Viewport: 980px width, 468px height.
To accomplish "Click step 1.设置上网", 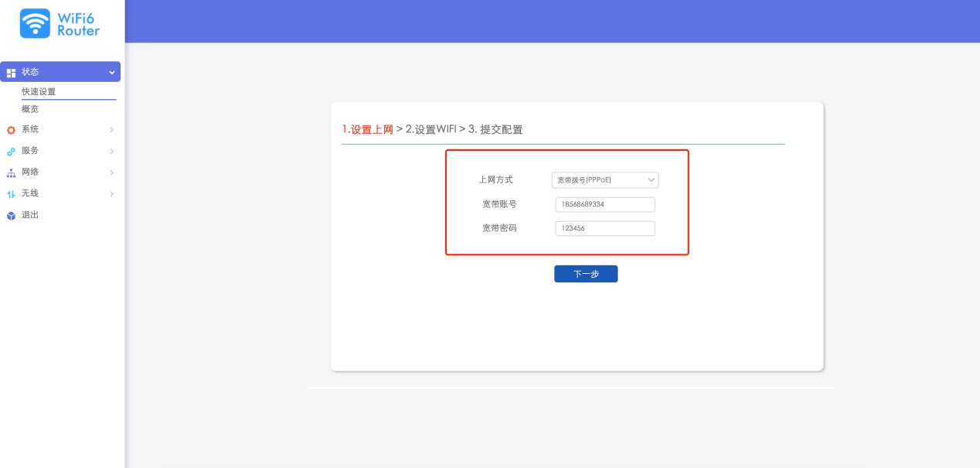I will coord(368,129).
